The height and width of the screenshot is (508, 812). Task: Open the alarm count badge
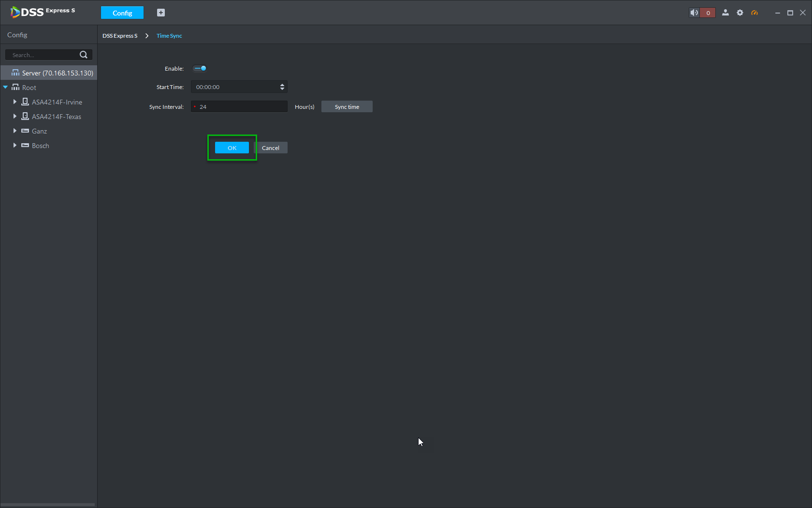708,13
